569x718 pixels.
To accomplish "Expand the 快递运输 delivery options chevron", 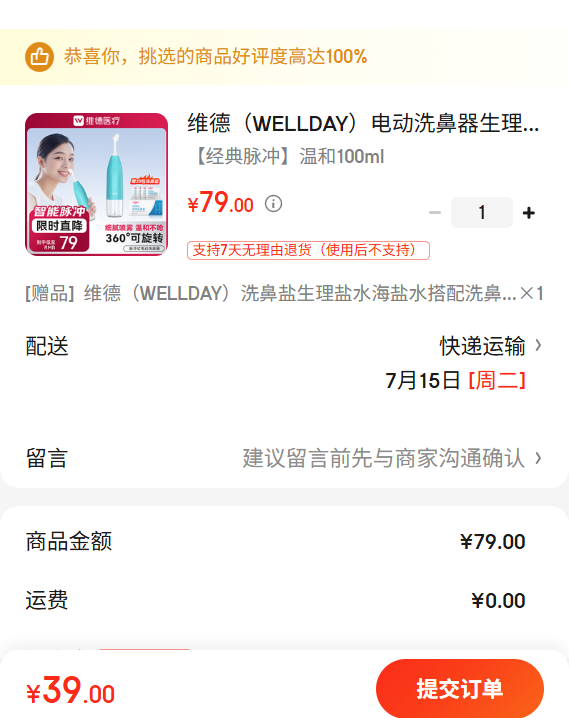I will pyautogui.click(x=539, y=345).
